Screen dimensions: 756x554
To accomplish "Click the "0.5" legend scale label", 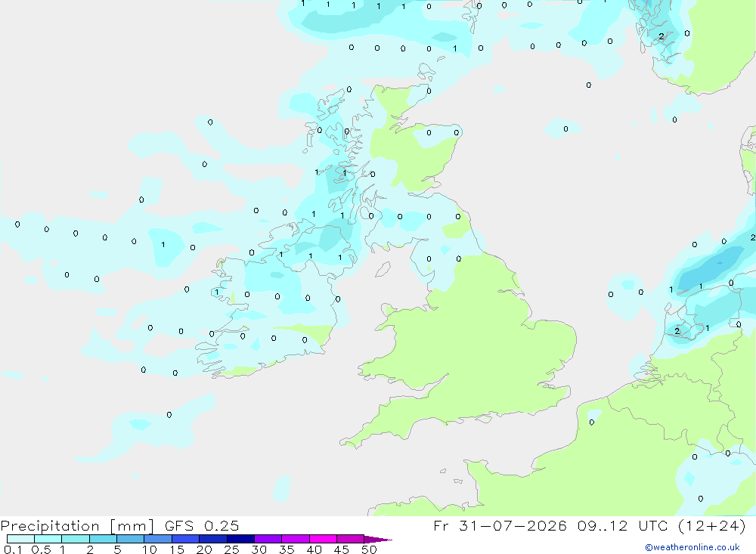I will point(41,549).
